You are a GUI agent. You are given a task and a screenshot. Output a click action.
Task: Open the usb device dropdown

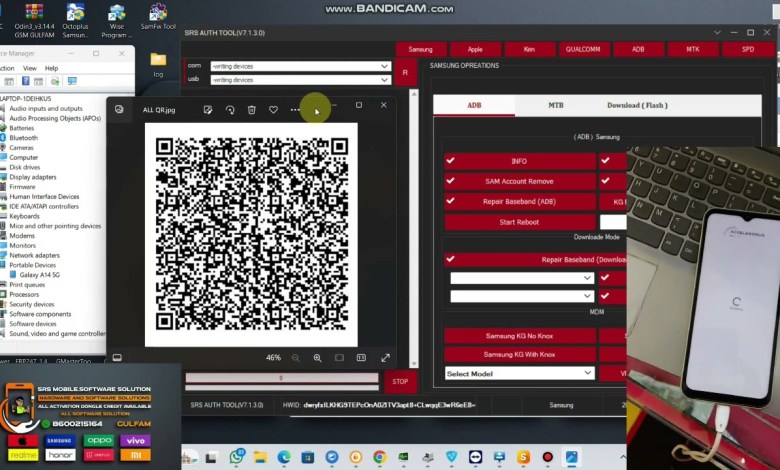tap(300, 80)
